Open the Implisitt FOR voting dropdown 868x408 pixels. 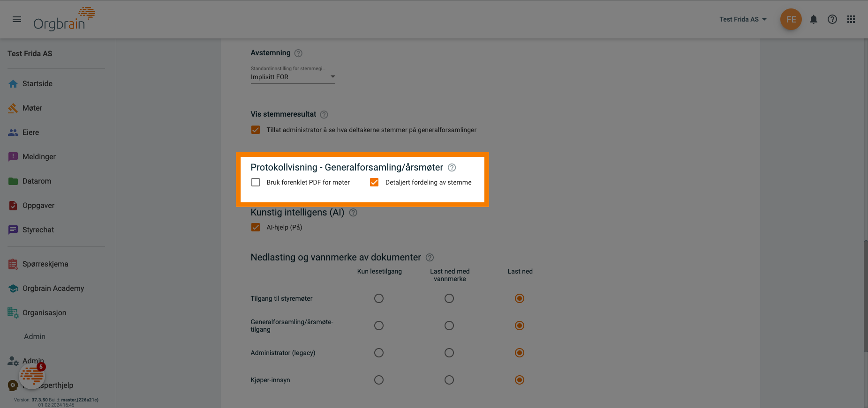tap(293, 77)
